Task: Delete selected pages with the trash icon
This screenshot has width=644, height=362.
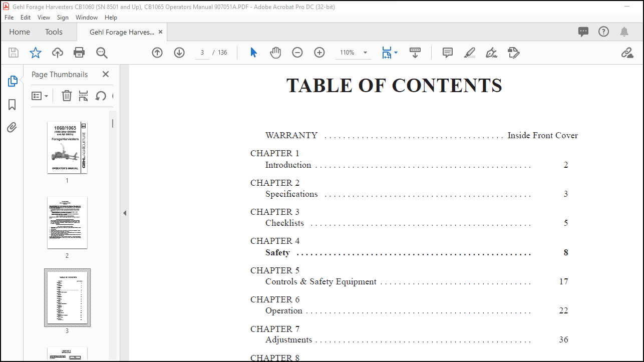Action: coord(67,96)
